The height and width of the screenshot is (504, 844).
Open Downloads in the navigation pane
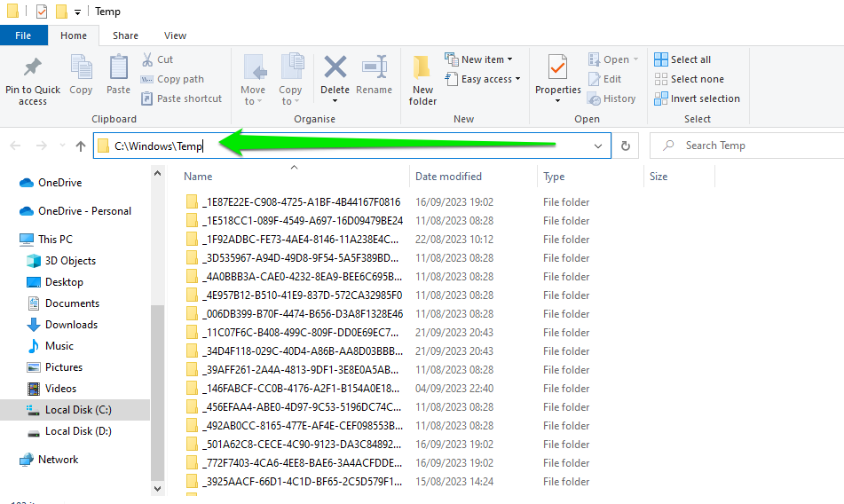pyautogui.click(x=71, y=325)
